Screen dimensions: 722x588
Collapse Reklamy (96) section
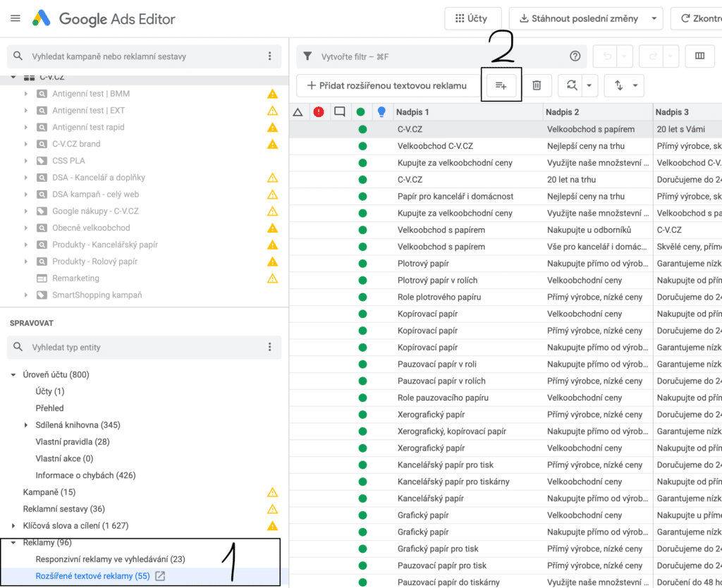(x=13, y=542)
